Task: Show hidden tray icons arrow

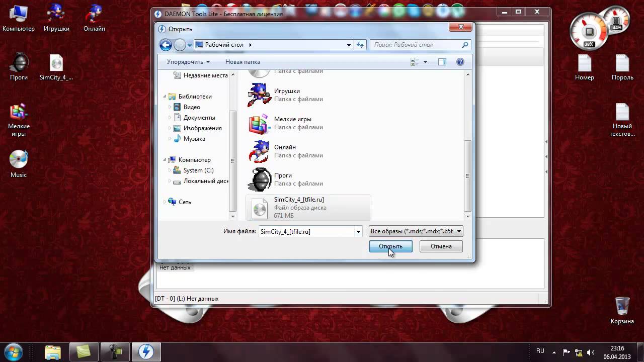Action: point(554,352)
